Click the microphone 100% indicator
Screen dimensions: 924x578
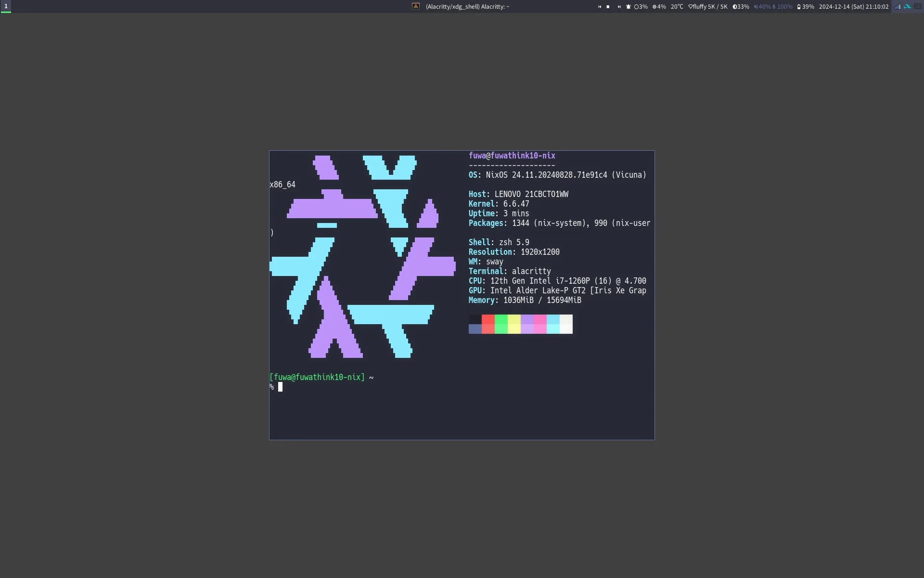click(x=783, y=7)
